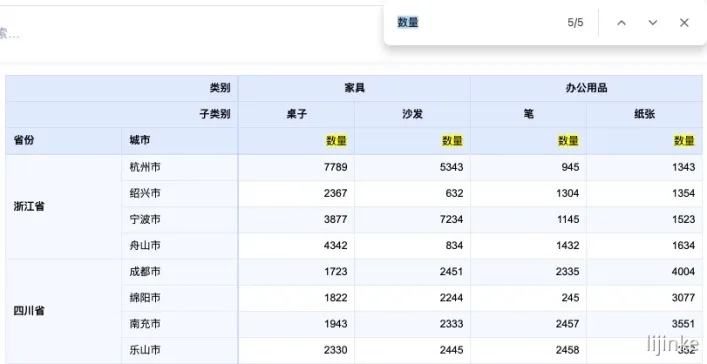Click the 桌子 column header

click(296, 115)
